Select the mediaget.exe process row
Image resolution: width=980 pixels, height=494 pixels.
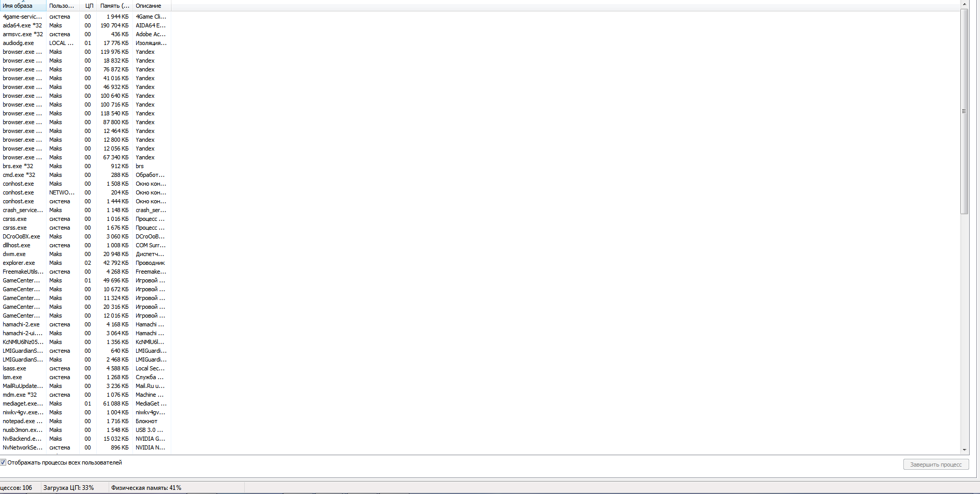(85, 403)
